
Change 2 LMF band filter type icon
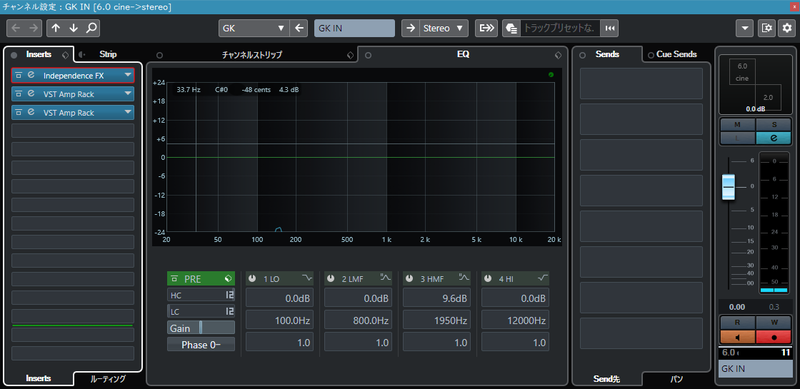point(385,278)
